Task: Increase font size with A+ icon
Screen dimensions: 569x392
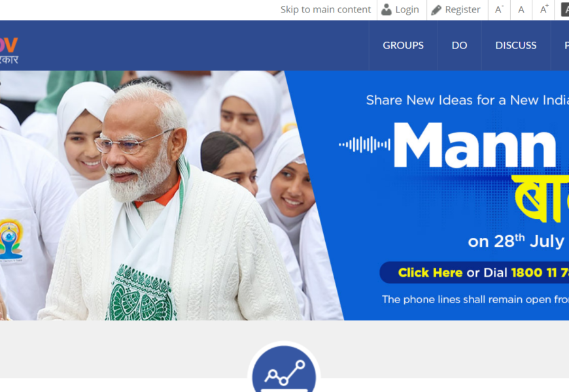Action: pyautogui.click(x=543, y=10)
